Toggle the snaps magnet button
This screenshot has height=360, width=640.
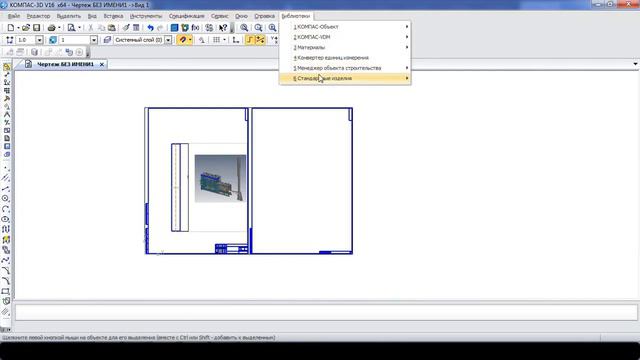point(182,40)
